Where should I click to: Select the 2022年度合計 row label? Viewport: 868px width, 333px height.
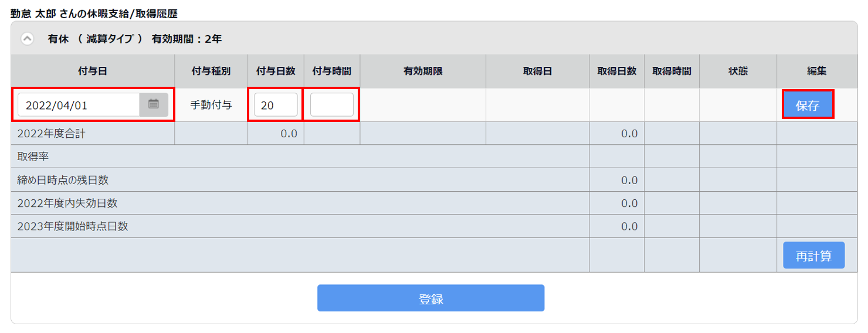point(52,134)
